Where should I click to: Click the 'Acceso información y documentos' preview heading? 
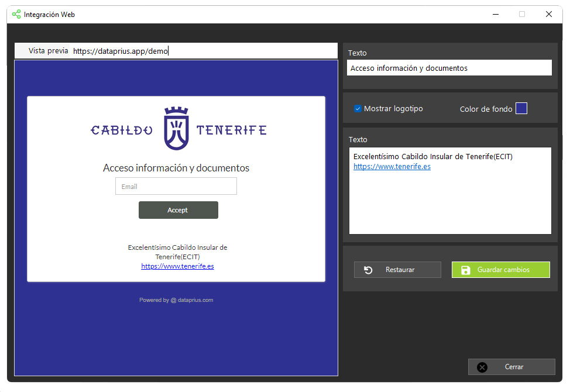(176, 168)
